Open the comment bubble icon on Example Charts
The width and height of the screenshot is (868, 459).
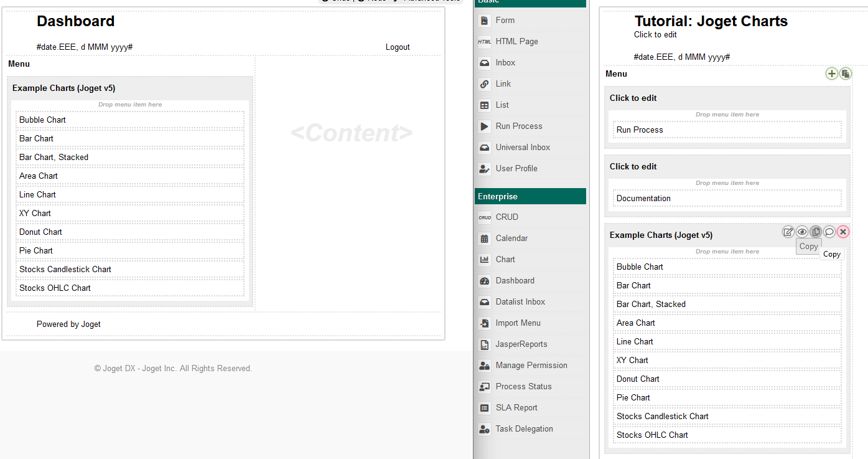pos(829,232)
